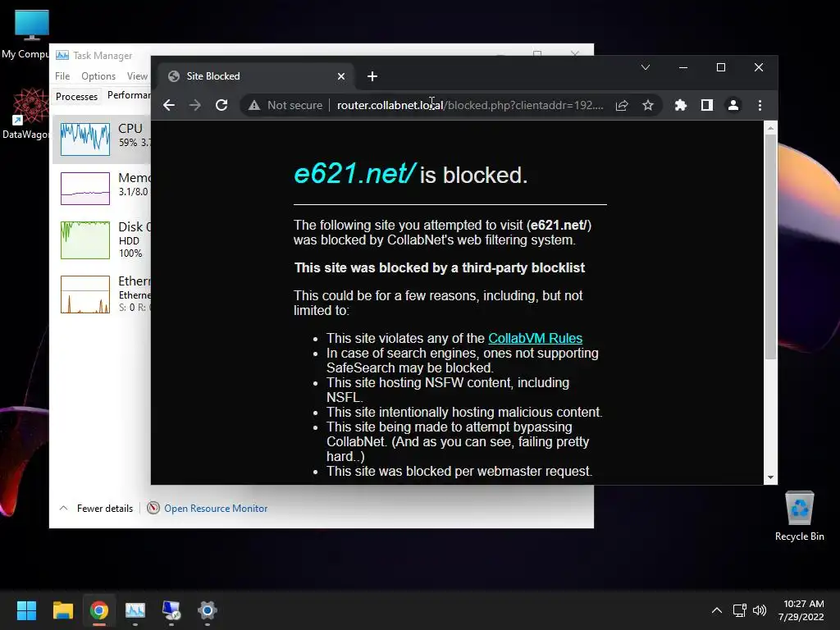Image resolution: width=840 pixels, height=630 pixels.
Task: Switch to Processes tab in Task Manager
Action: pyautogui.click(x=76, y=97)
